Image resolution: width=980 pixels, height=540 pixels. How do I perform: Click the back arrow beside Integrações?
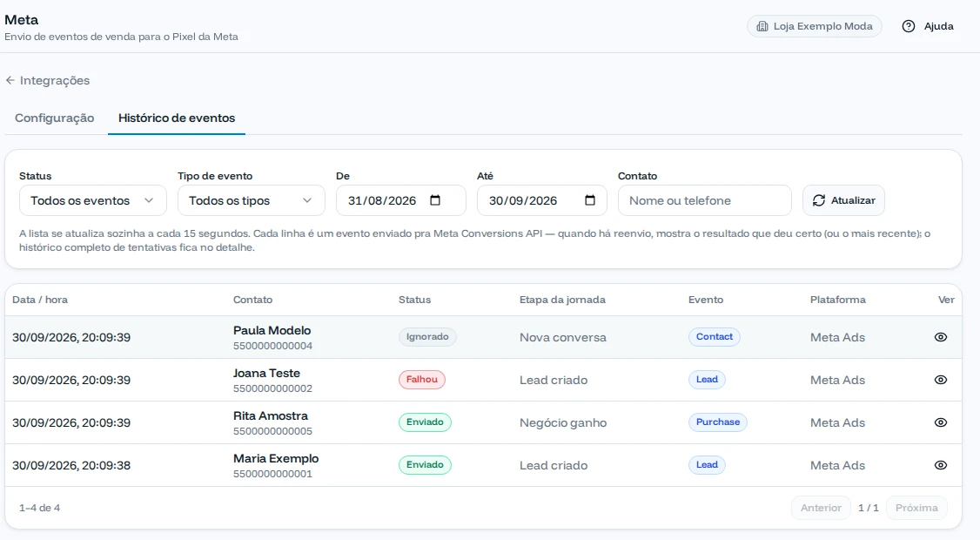[10, 80]
